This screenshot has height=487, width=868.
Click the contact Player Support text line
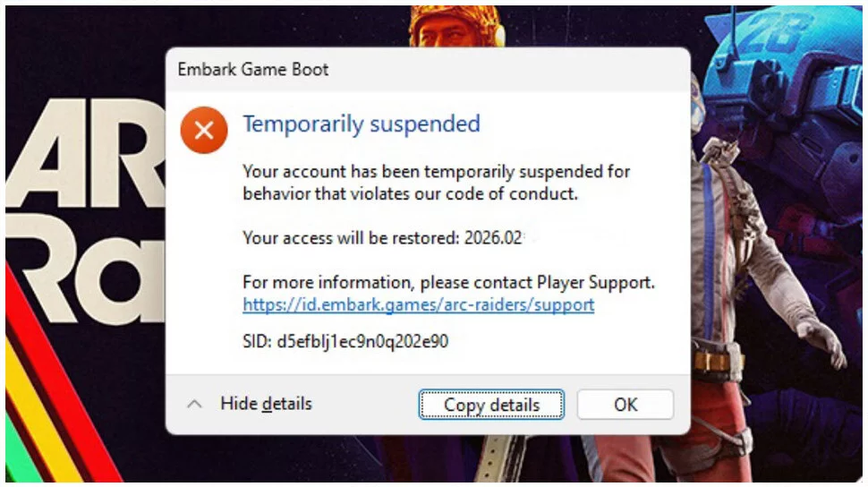click(x=448, y=283)
